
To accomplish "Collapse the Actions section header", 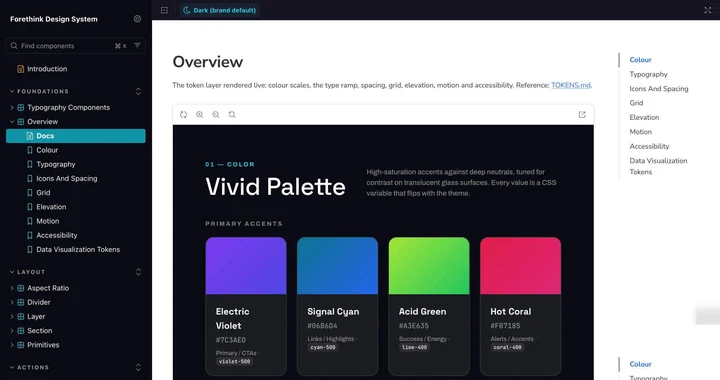I will tap(29, 368).
